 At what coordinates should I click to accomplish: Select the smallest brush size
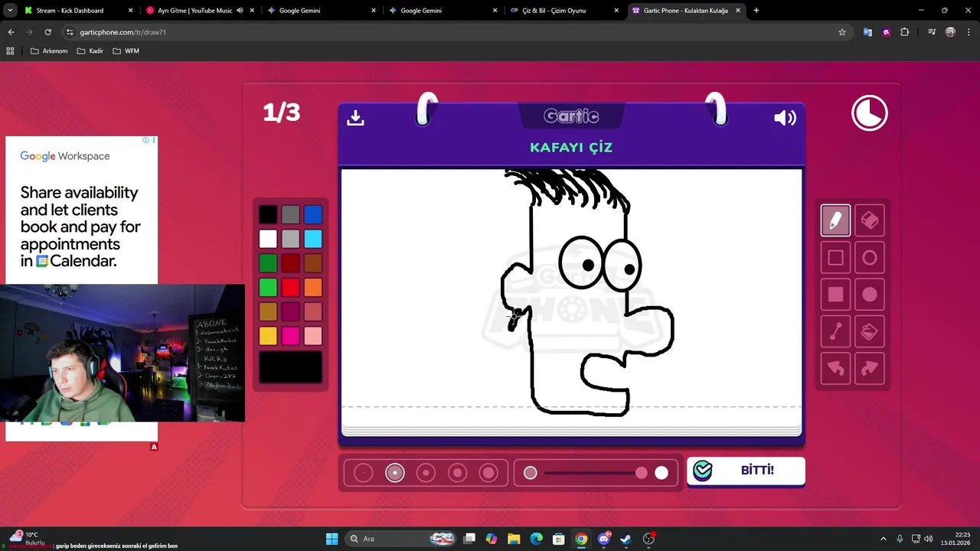click(x=364, y=473)
